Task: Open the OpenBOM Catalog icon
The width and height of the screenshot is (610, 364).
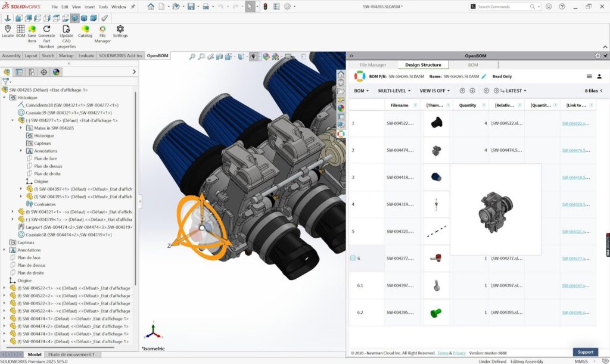Action: [x=85, y=29]
